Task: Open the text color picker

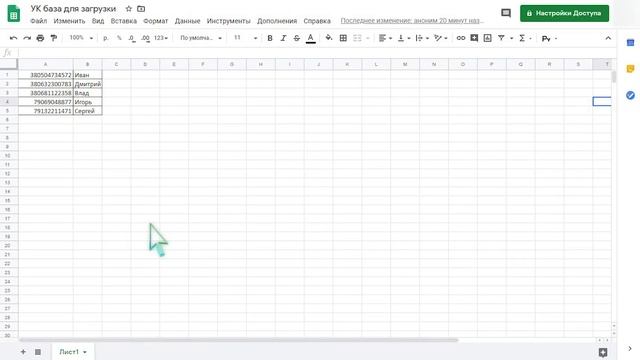Action: 311,38
